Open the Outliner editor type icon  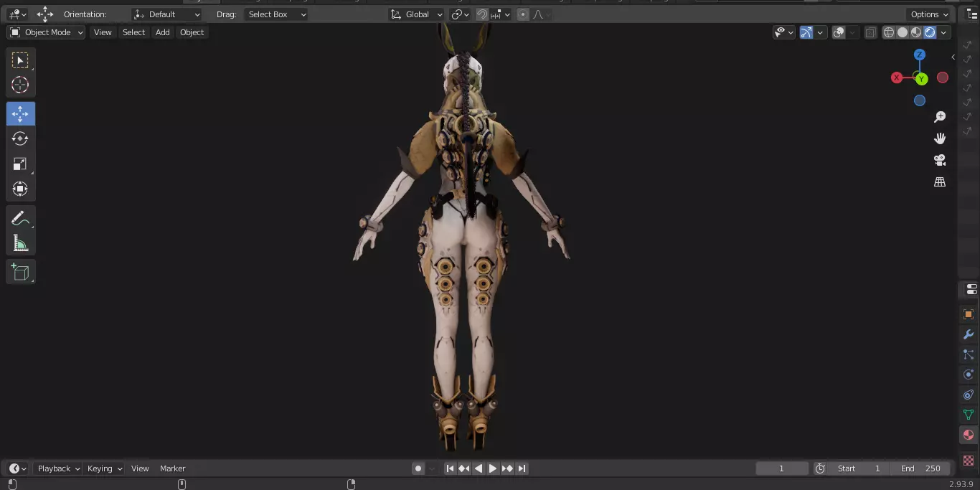pyautogui.click(x=971, y=14)
